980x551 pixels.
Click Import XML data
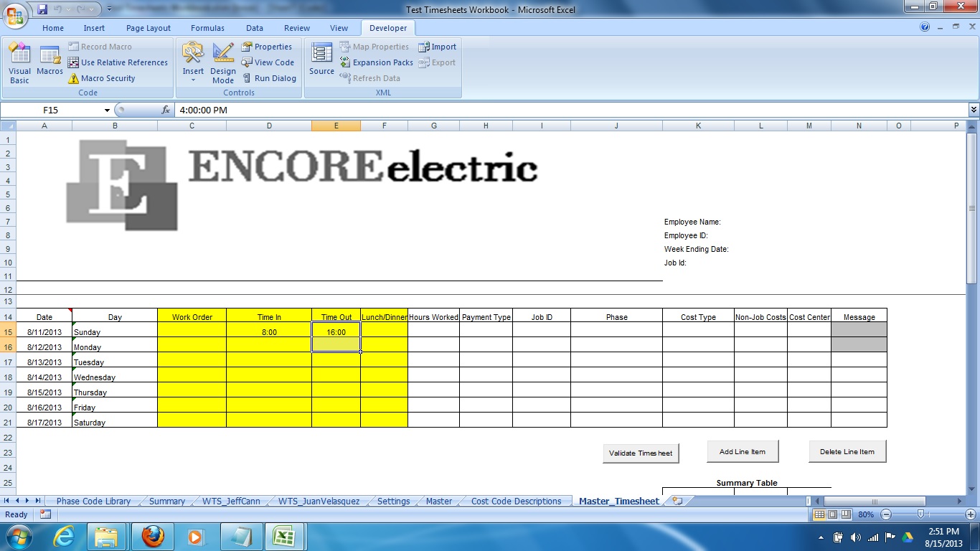click(438, 47)
